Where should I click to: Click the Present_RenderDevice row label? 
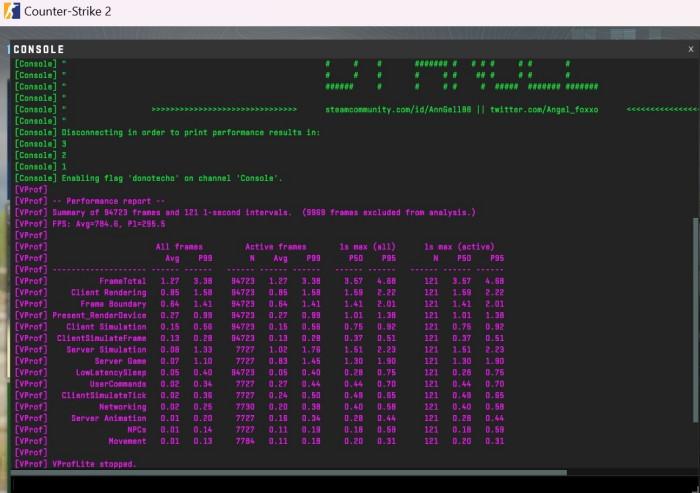tap(99, 315)
